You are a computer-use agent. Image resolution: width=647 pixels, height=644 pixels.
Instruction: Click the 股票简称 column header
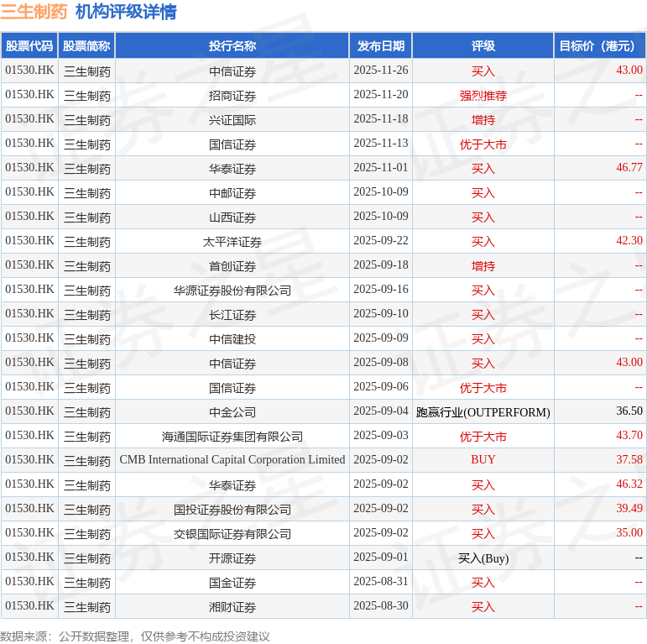click(86, 46)
